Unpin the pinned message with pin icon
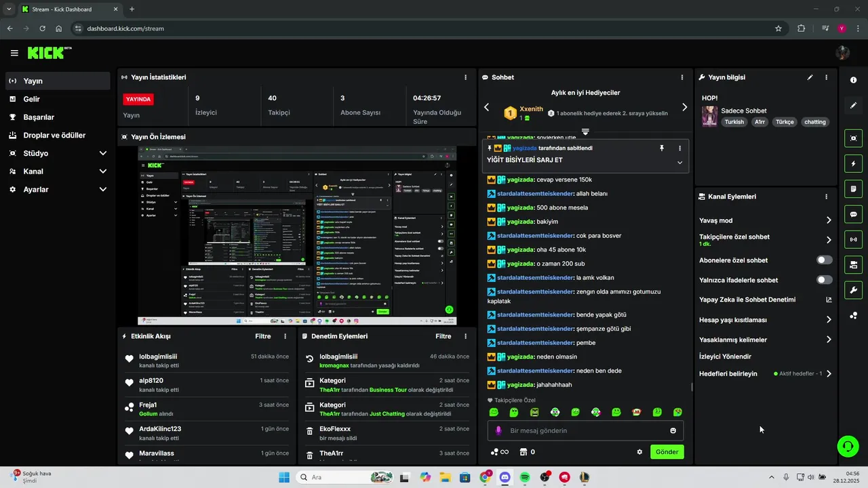This screenshot has width=868, height=488. pos(662,148)
